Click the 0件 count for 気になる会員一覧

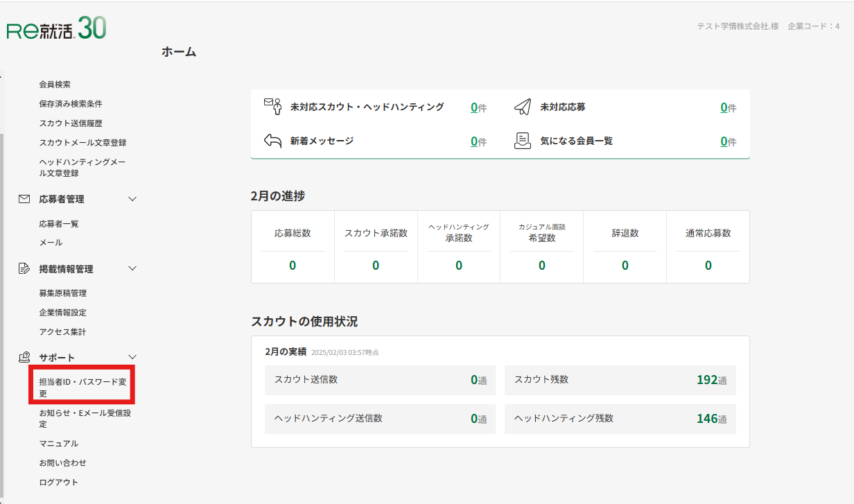point(728,141)
